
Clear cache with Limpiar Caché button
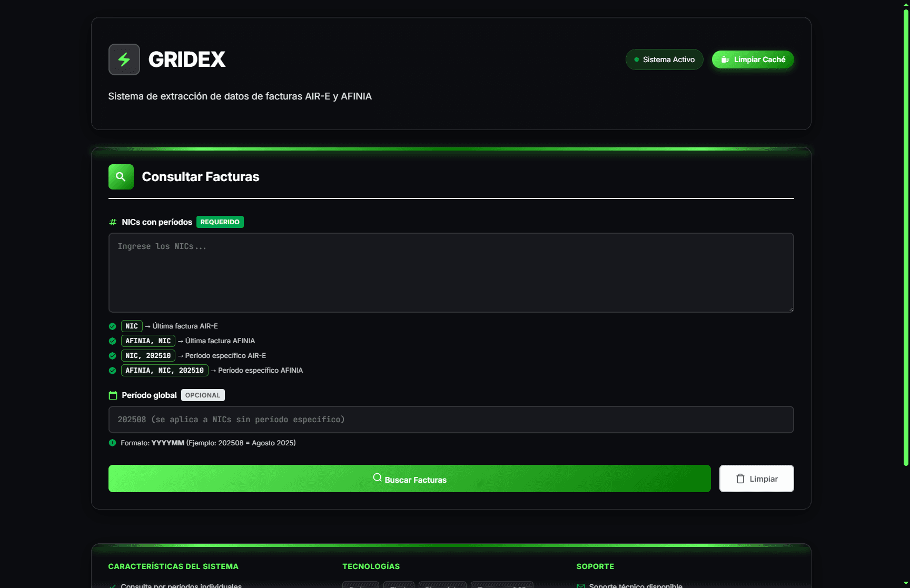click(x=753, y=59)
